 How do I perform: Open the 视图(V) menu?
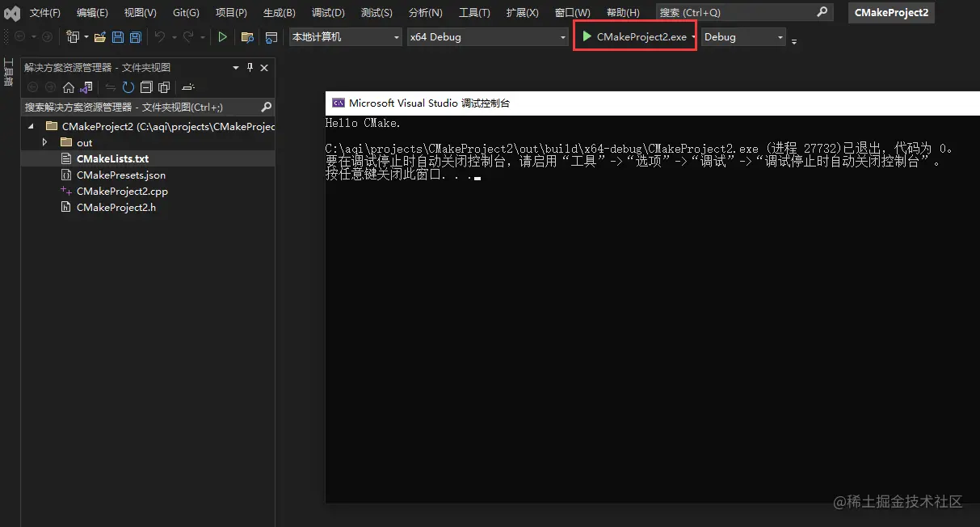tap(141, 13)
